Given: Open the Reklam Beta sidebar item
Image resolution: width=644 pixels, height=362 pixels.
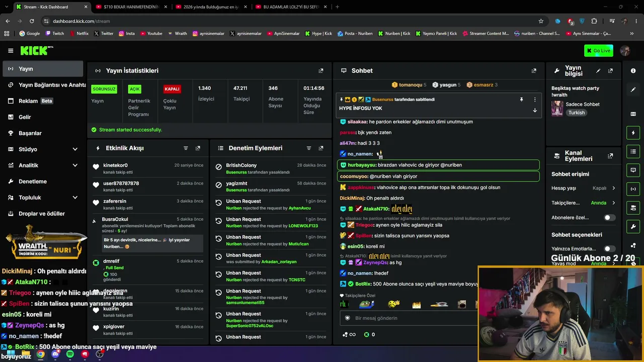Looking at the screenshot, I should pos(43,101).
